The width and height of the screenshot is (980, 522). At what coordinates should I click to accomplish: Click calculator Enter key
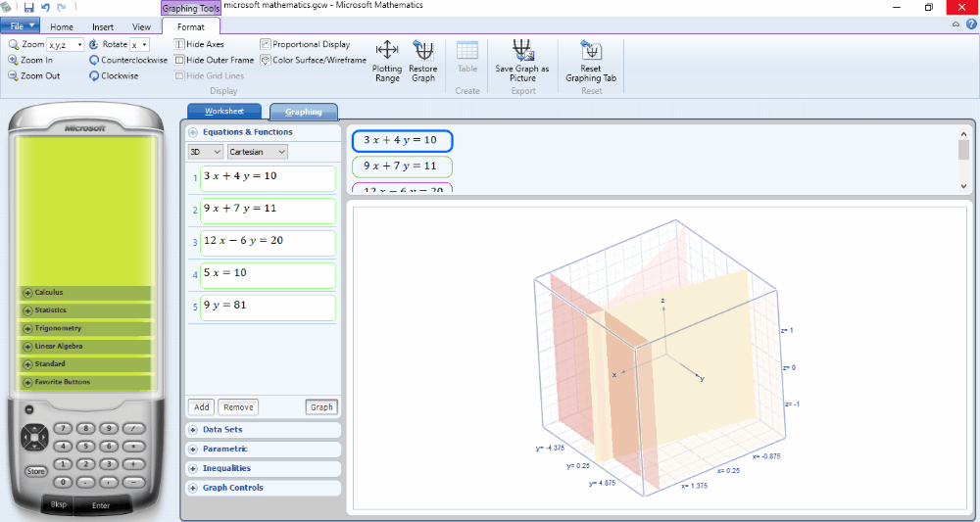(101, 505)
